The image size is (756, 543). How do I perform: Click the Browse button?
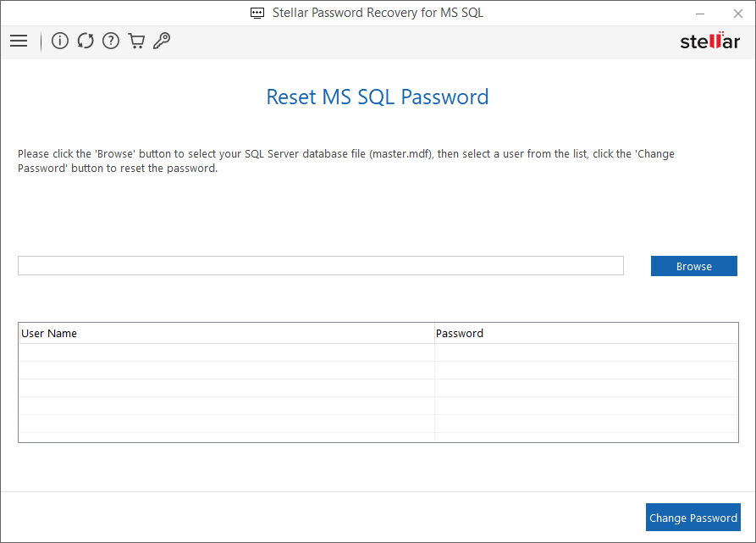pos(693,265)
